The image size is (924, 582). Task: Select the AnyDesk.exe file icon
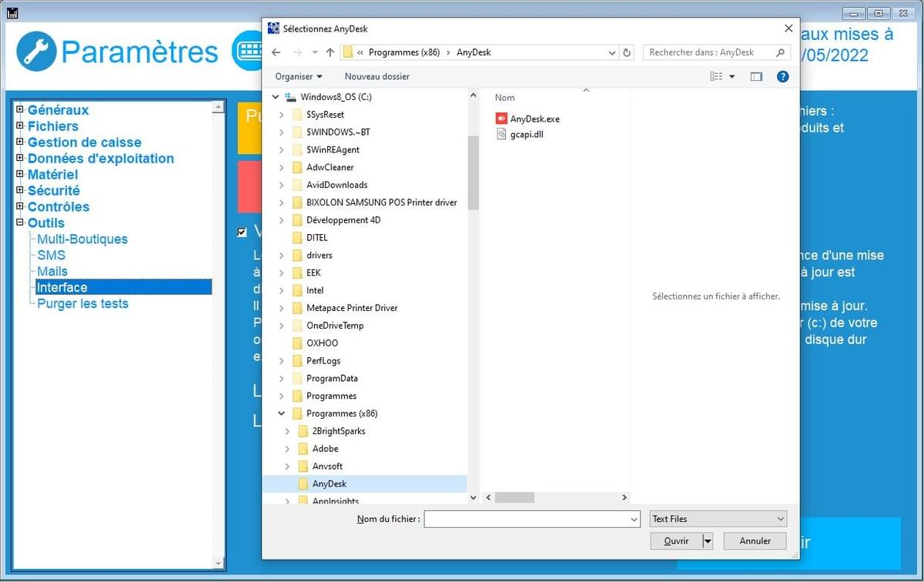502,119
